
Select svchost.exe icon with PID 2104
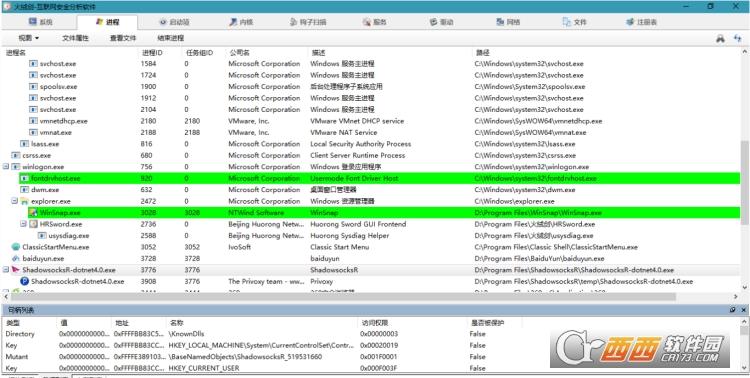point(33,110)
